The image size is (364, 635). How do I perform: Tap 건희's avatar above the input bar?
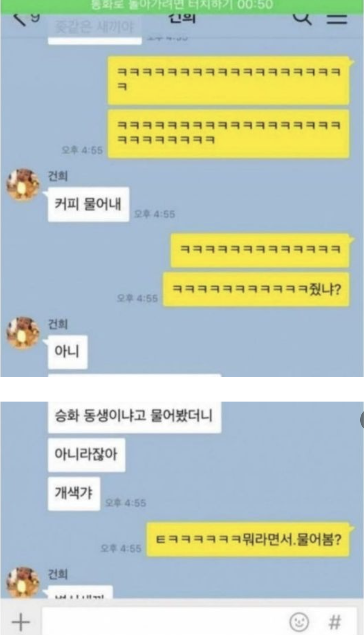click(23, 582)
